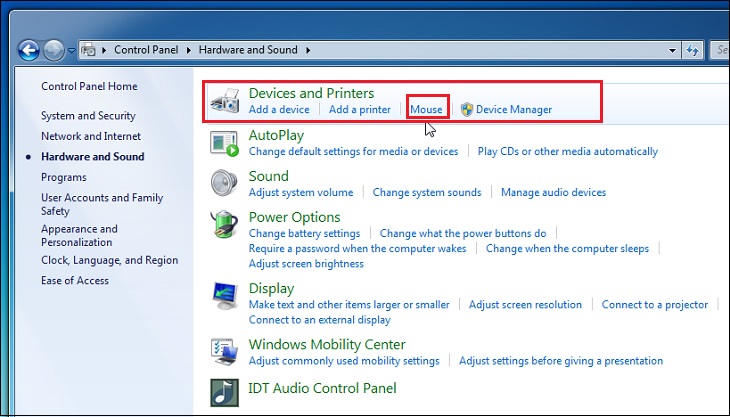Open Device Manager link

pyautogui.click(x=514, y=109)
